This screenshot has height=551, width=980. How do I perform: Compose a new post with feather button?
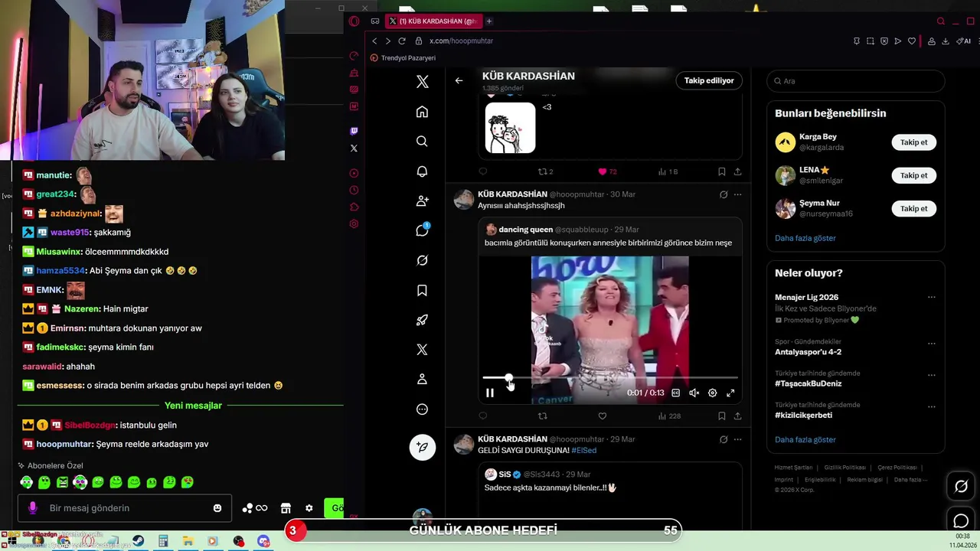pos(422,447)
